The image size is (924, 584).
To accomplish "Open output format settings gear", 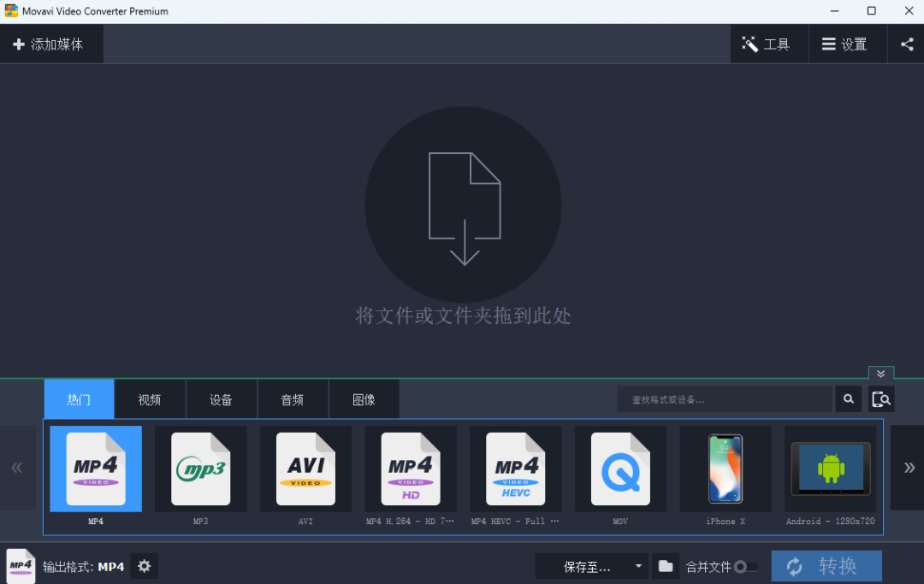I will pos(145,566).
